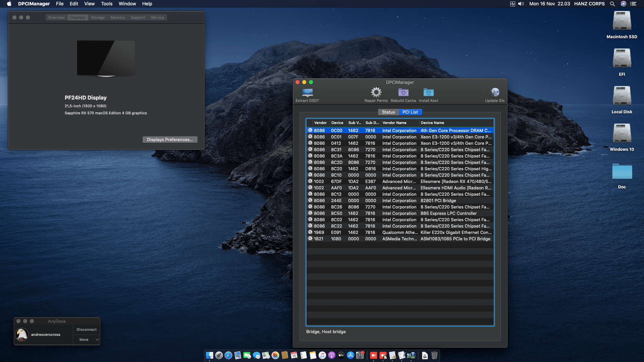Switch to the Status segment
Screen dimensions: 644x362
click(388, 112)
